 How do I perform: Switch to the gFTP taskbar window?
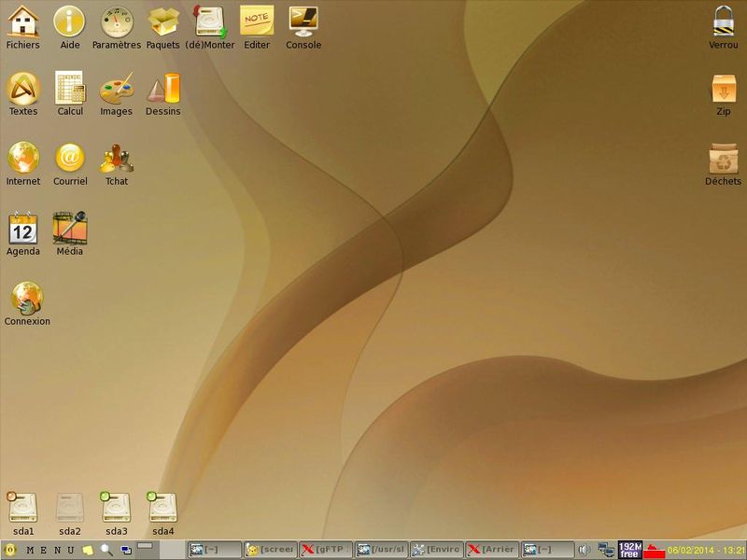(325, 550)
